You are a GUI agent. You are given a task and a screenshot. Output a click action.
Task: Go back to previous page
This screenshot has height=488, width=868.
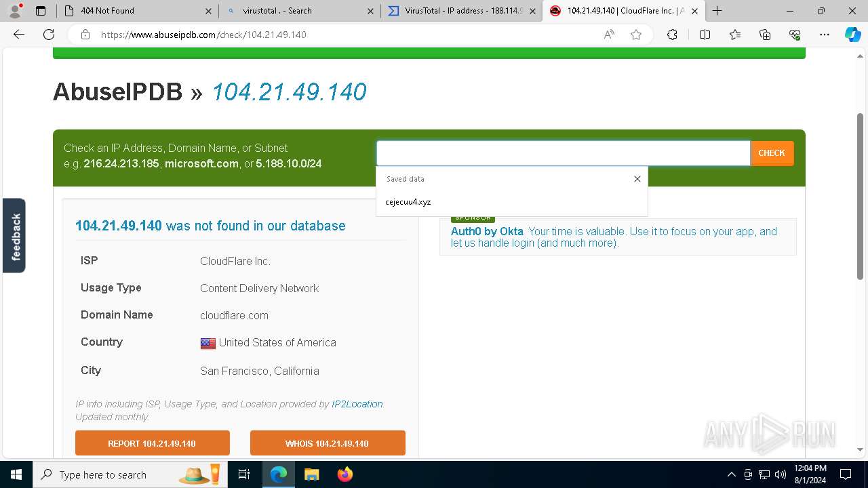point(19,35)
